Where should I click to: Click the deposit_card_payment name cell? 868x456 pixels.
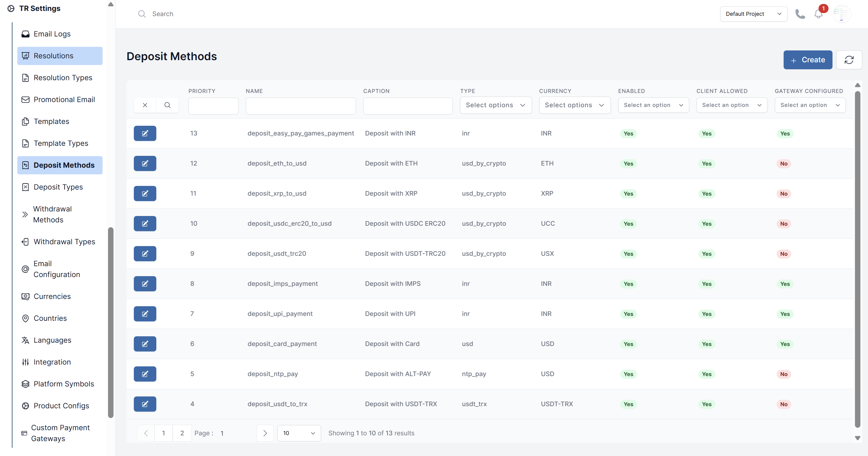(x=282, y=344)
